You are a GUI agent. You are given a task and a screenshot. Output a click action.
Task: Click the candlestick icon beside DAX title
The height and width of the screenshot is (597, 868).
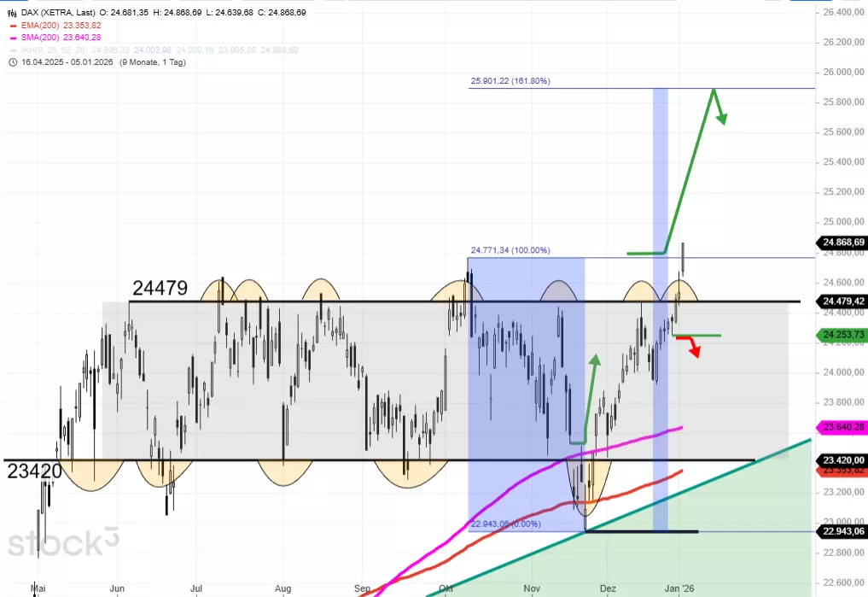pyautogui.click(x=12, y=13)
